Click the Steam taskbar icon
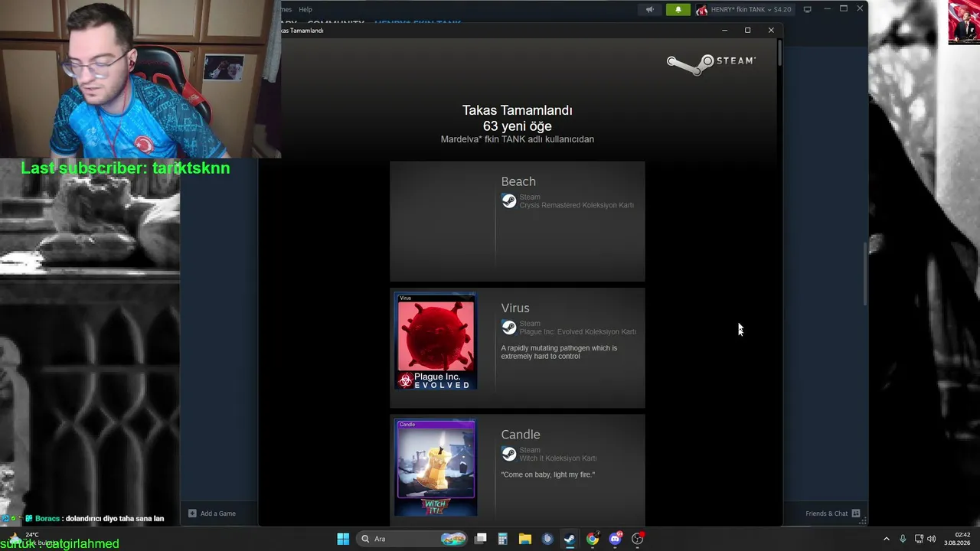The width and height of the screenshot is (980, 551). (x=570, y=539)
